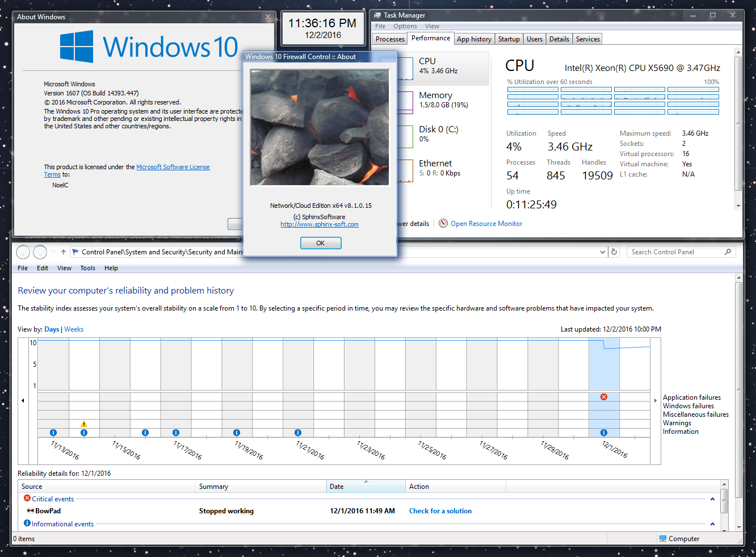Select the CPU performance panel item
The width and height of the screenshot is (756, 557).
pos(443,69)
